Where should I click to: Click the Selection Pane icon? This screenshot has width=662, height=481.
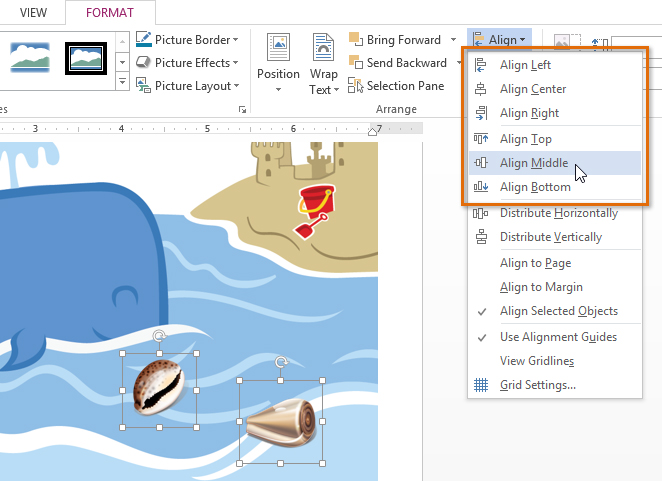click(x=355, y=85)
